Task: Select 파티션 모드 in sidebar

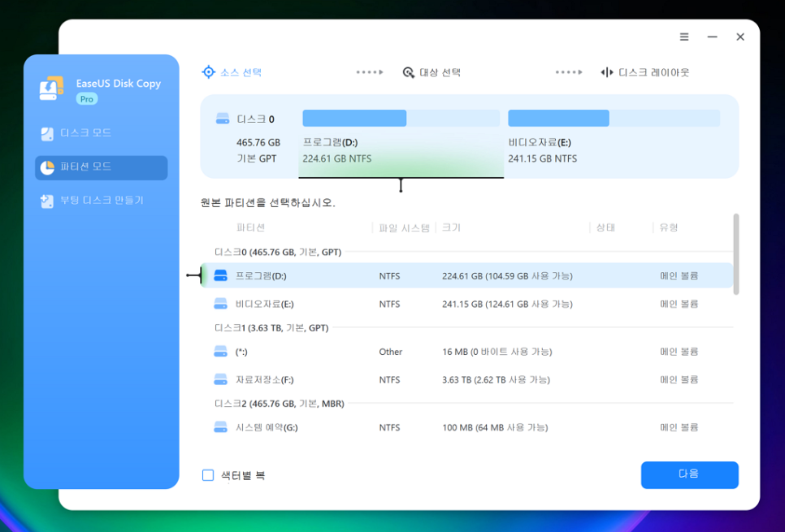Action: [101, 167]
